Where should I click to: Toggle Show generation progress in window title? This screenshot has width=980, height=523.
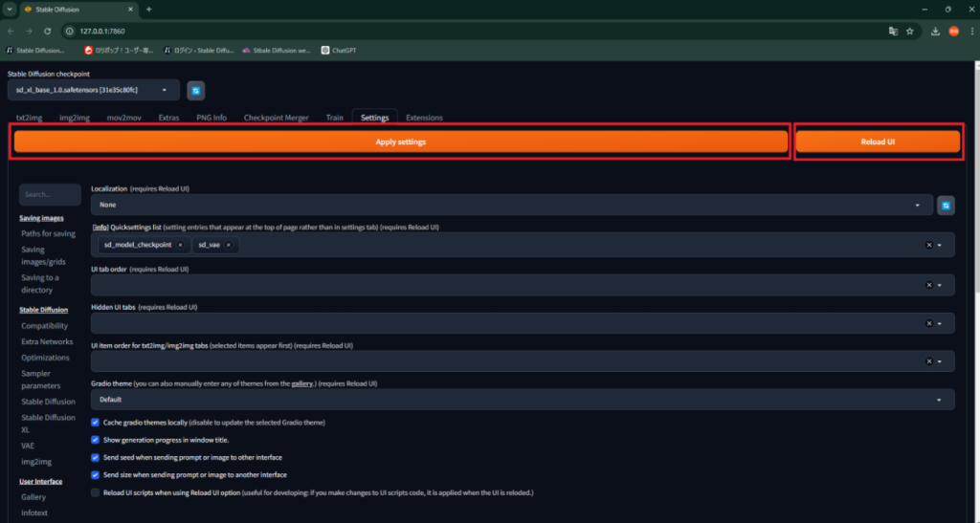(x=95, y=440)
